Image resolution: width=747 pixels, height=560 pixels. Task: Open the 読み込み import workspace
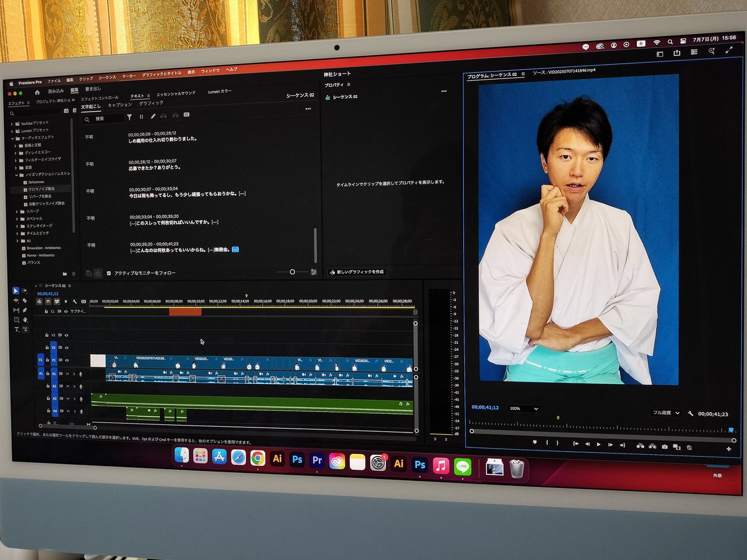[x=56, y=91]
